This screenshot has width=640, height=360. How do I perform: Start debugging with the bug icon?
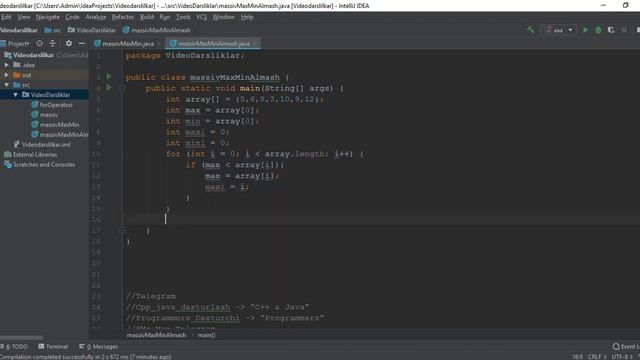coord(598,30)
